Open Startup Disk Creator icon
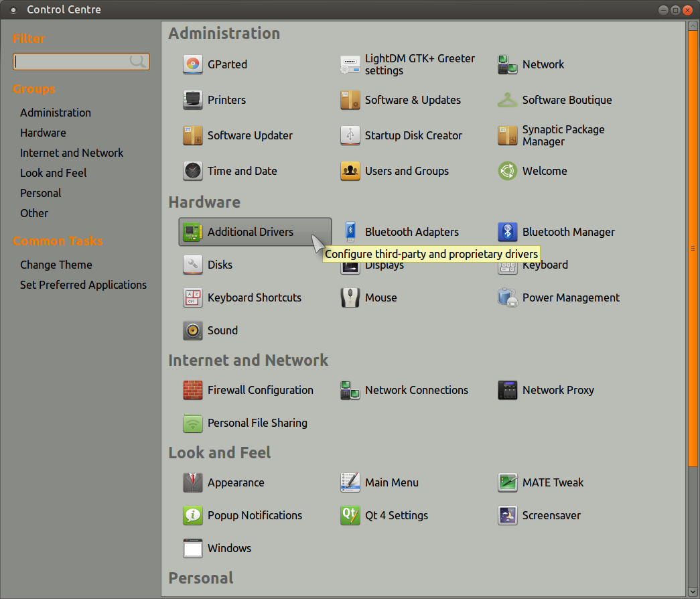700x599 pixels. click(350, 135)
